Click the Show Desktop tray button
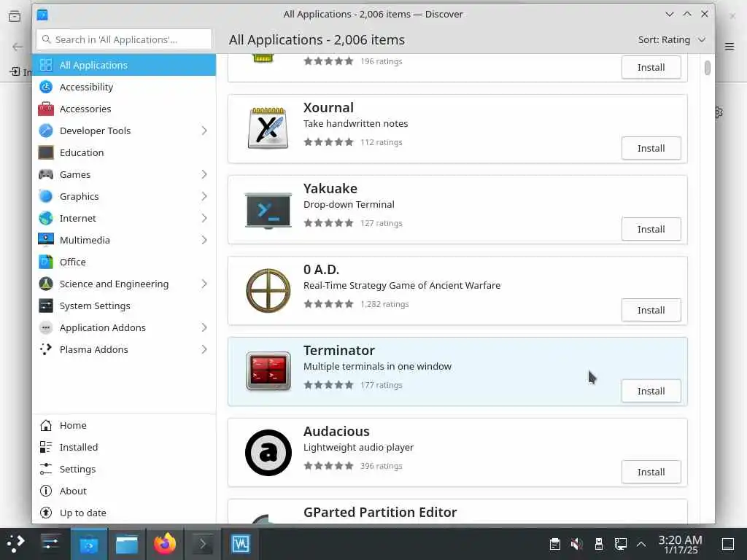 click(728, 544)
